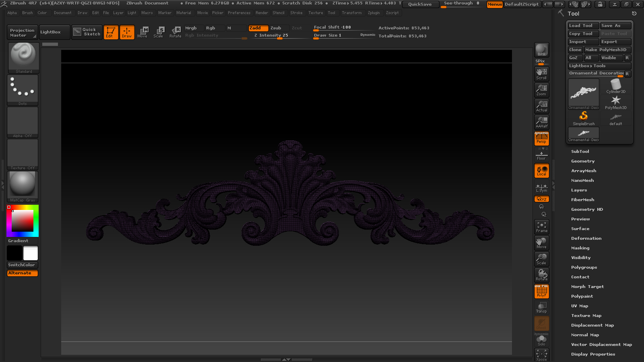The height and width of the screenshot is (362, 644).
Task: Click the QuickSave button
Action: point(420,4)
